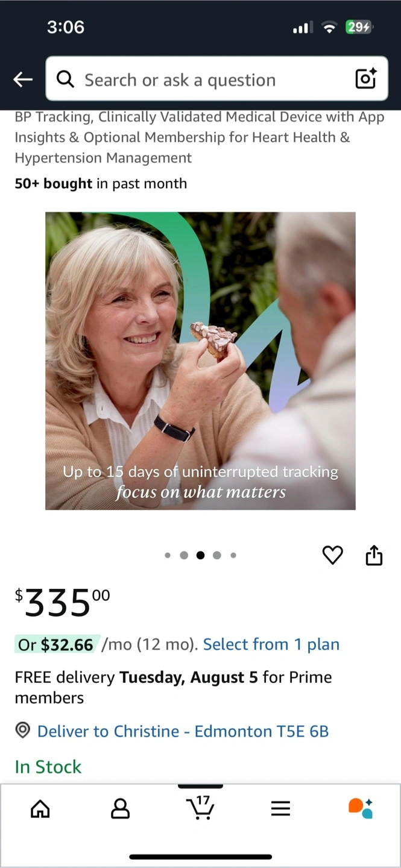Tap the magnifying glass search icon

[x=65, y=80]
